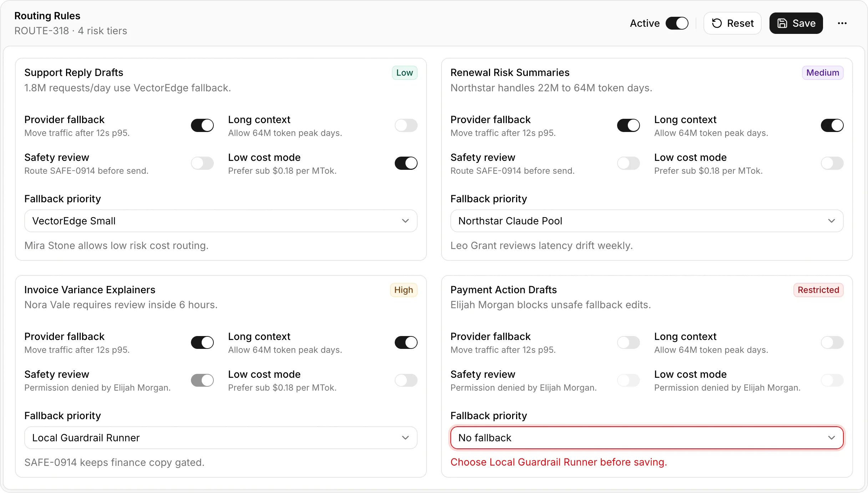
Task: Click the Low risk tier badge
Action: click(405, 73)
